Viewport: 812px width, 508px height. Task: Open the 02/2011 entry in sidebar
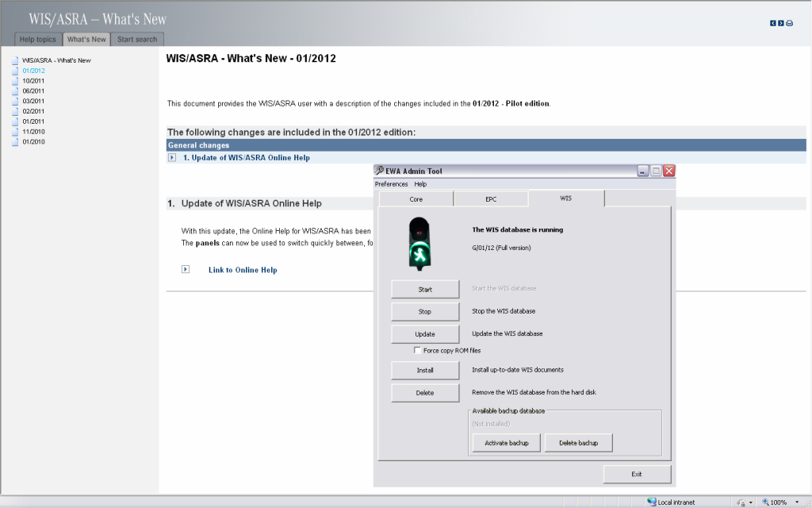[33, 111]
